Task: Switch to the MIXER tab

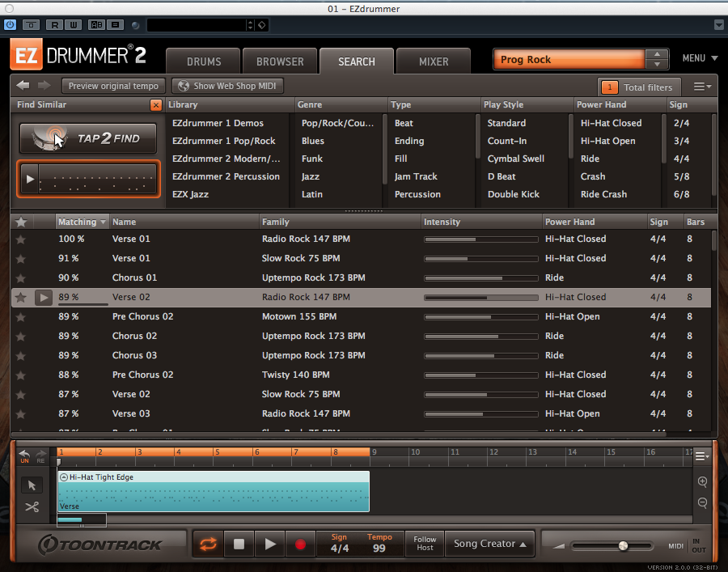Action: coord(434,61)
